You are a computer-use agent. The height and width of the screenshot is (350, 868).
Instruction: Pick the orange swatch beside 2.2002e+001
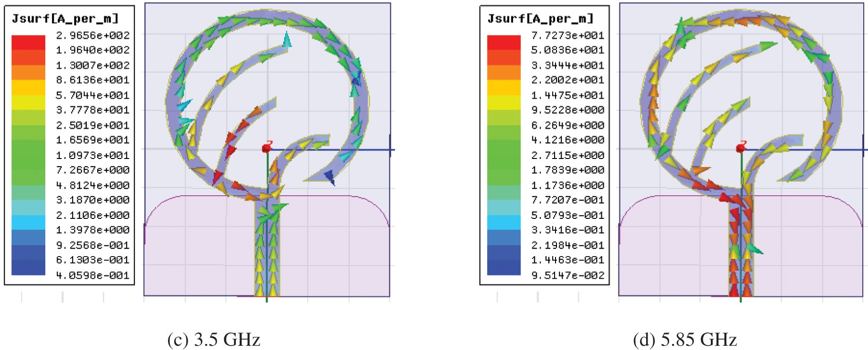[x=504, y=72]
